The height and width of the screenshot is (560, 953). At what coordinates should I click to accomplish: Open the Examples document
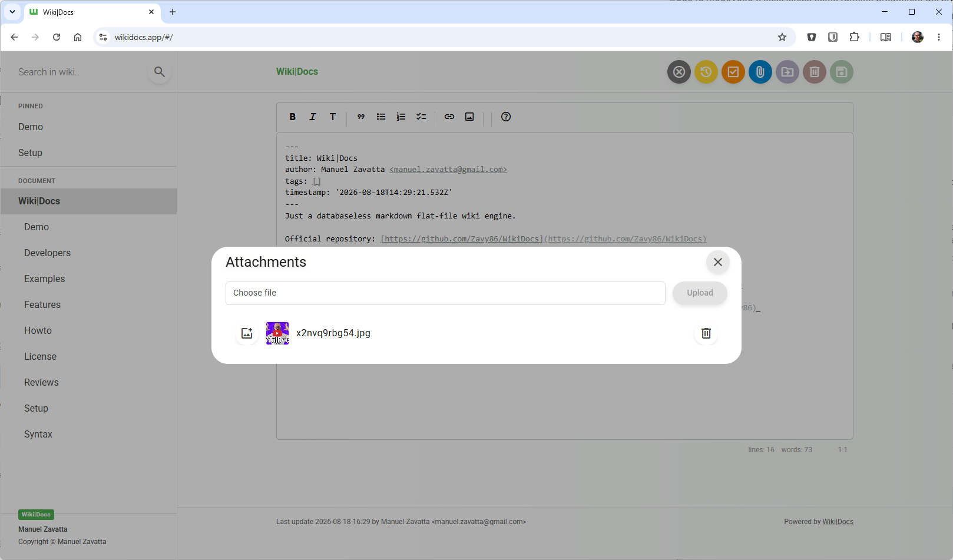[88, 279]
